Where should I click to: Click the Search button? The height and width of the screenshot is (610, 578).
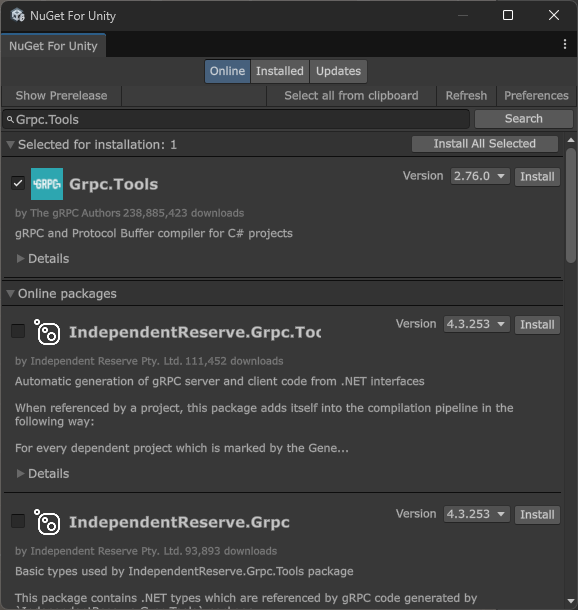(524, 119)
